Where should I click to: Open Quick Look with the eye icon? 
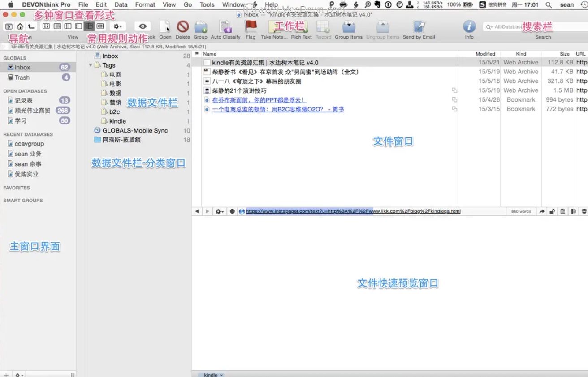(x=143, y=26)
